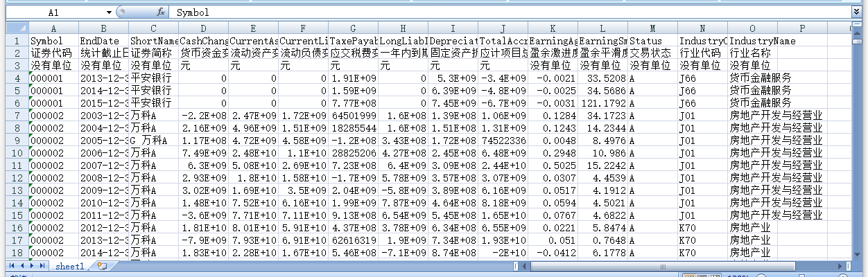The height and width of the screenshot is (277, 868).
Task: Click cell with value 64501999
Action: tap(353, 116)
